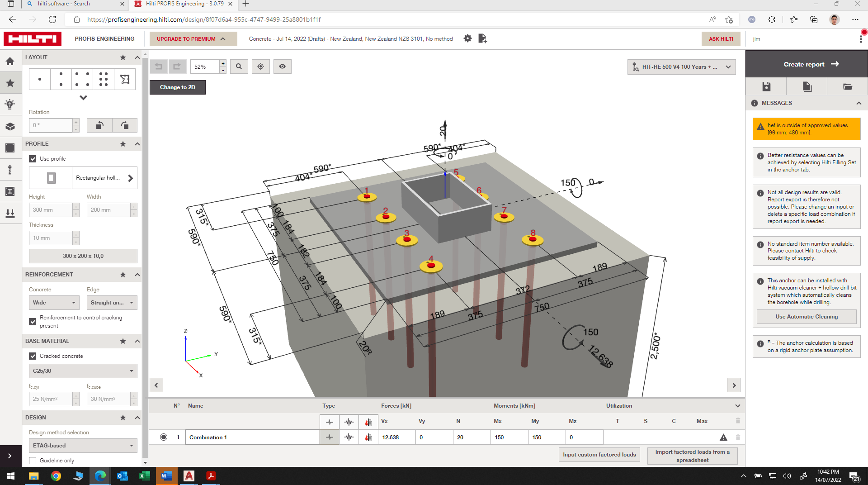
Task: Save the design using the save icon
Action: tap(766, 86)
